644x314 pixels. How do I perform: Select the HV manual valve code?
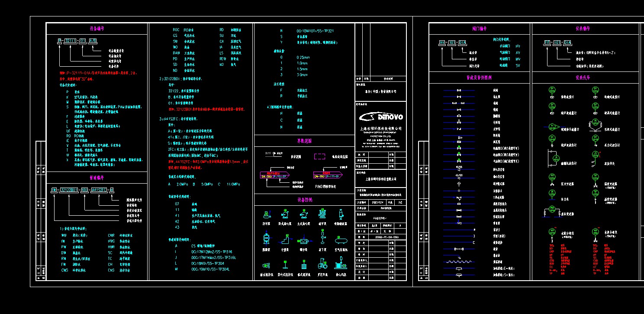(x=518, y=46)
